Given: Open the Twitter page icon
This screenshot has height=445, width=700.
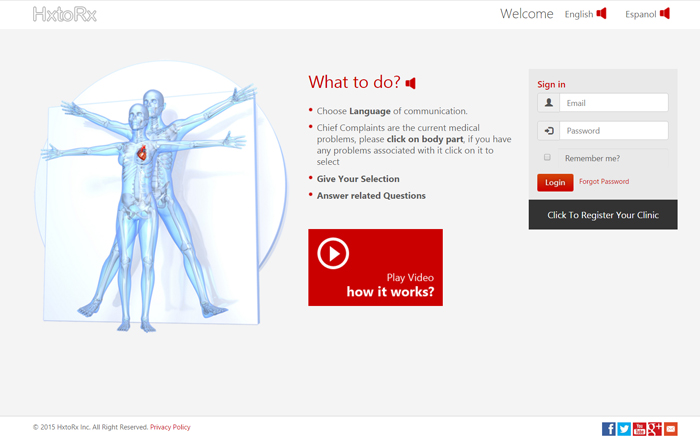Looking at the screenshot, I should tap(624, 429).
